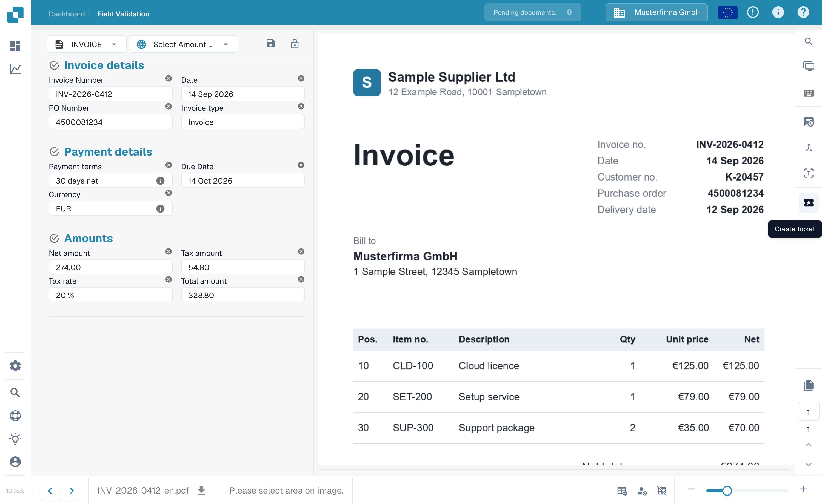Clear the Total amount field
Viewport: 822px width, 504px height.
click(x=301, y=279)
